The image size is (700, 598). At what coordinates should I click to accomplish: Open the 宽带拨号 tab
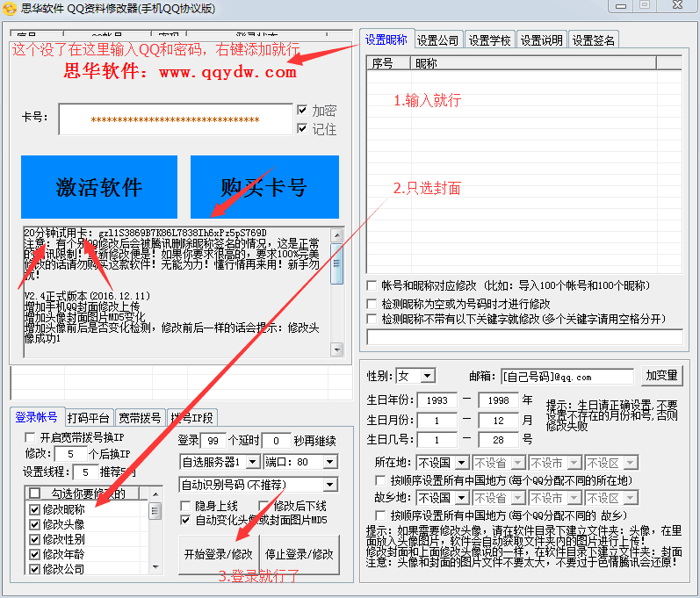coord(140,418)
